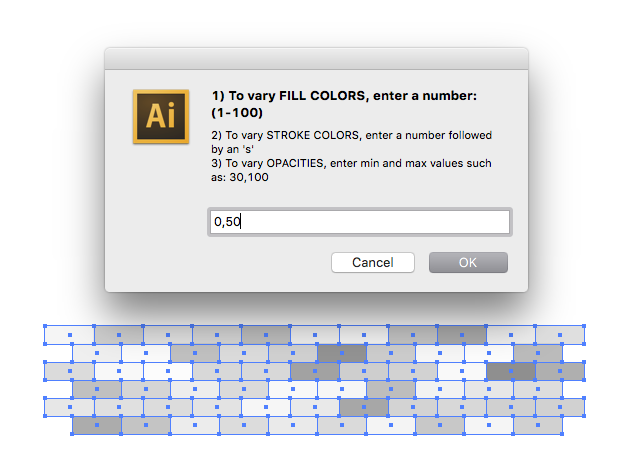Click the dialog's empty title bar
The width and height of the screenshot is (626, 473).
click(x=317, y=59)
